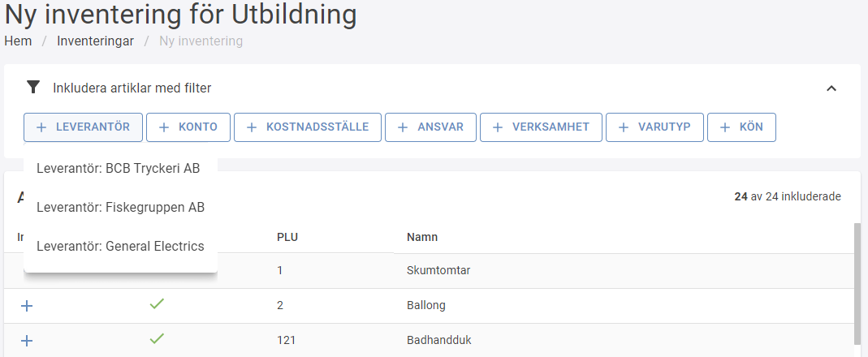The height and width of the screenshot is (357, 868).
Task: Click the Ansvar filter button
Action: pyautogui.click(x=430, y=127)
